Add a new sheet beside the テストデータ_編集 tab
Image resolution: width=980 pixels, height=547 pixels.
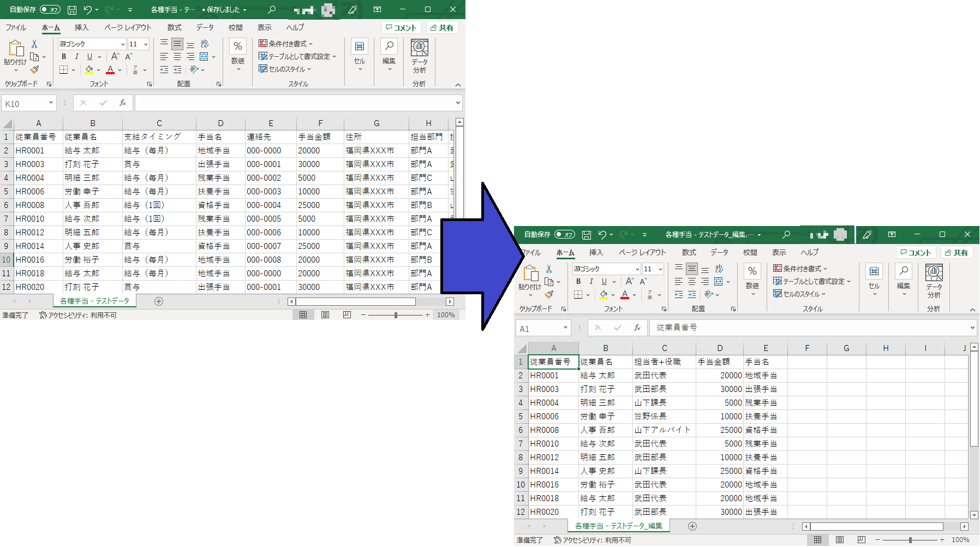click(692, 526)
